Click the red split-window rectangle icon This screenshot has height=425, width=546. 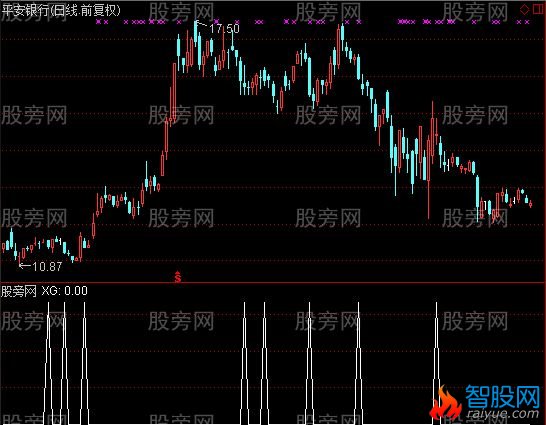click(538, 9)
